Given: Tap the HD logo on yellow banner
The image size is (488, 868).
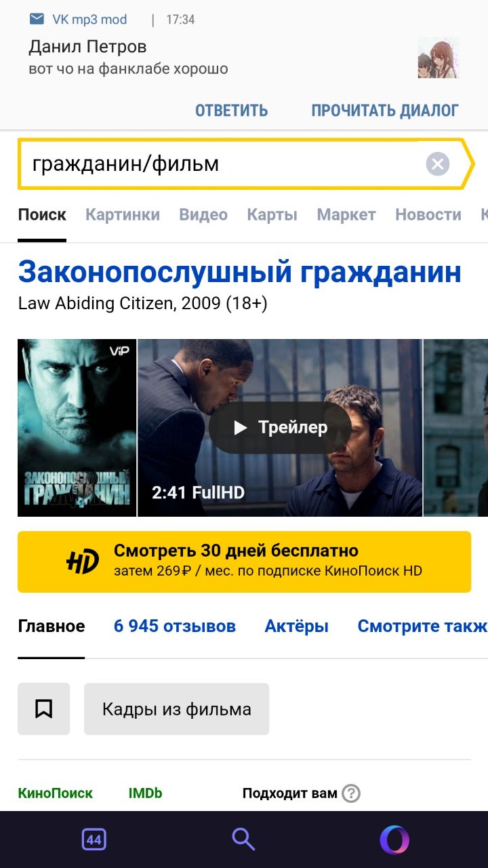Looking at the screenshot, I should pos(82,561).
